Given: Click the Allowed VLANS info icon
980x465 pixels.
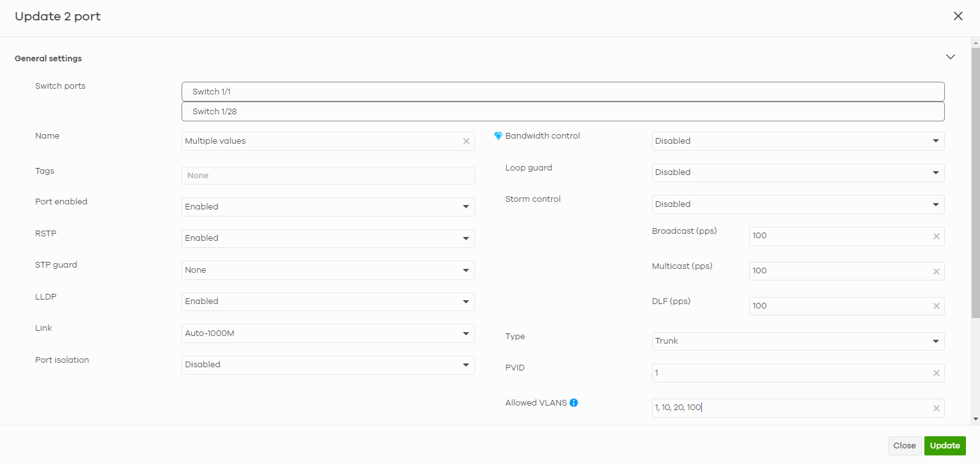Looking at the screenshot, I should click(573, 403).
